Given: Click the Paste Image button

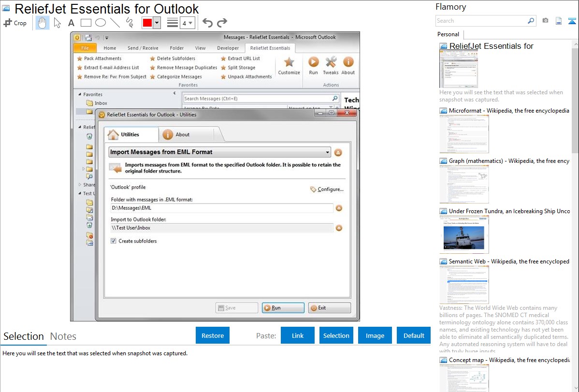Looking at the screenshot, I should point(375,335).
